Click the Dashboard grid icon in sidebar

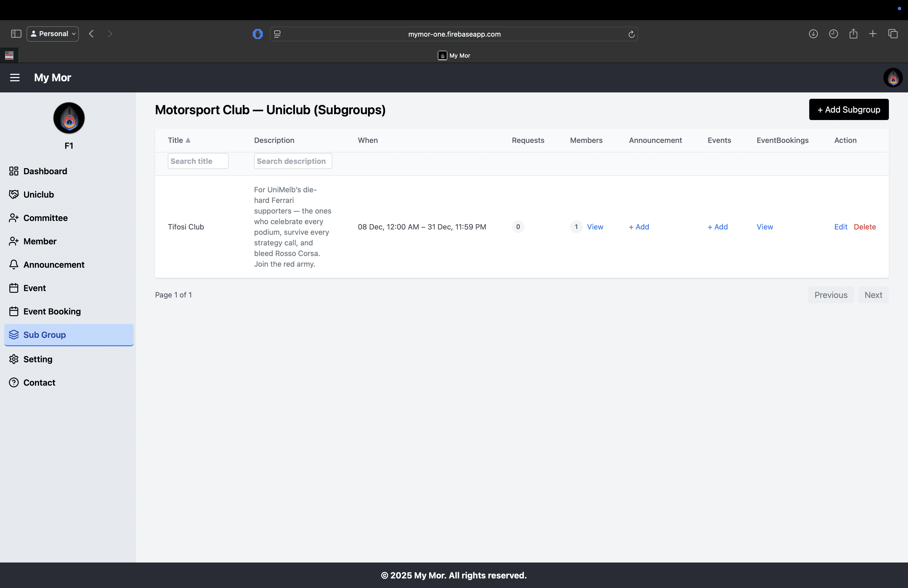pos(14,171)
